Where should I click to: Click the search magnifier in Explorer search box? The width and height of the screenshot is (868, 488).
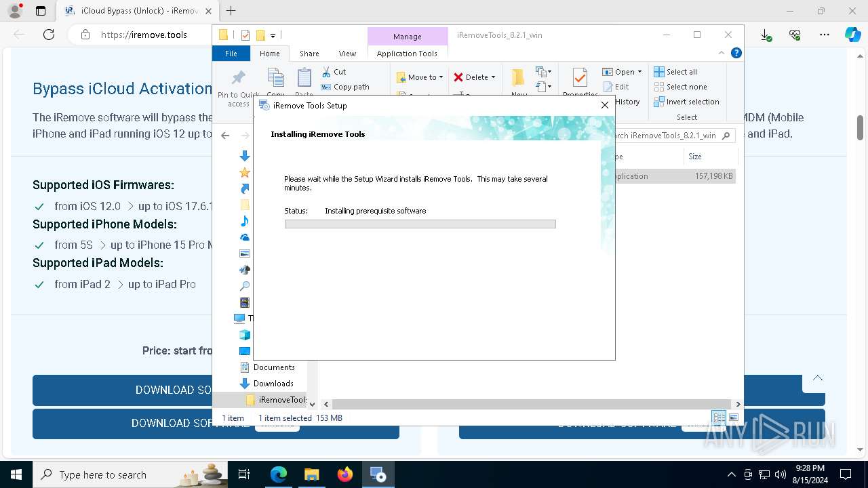(726, 136)
